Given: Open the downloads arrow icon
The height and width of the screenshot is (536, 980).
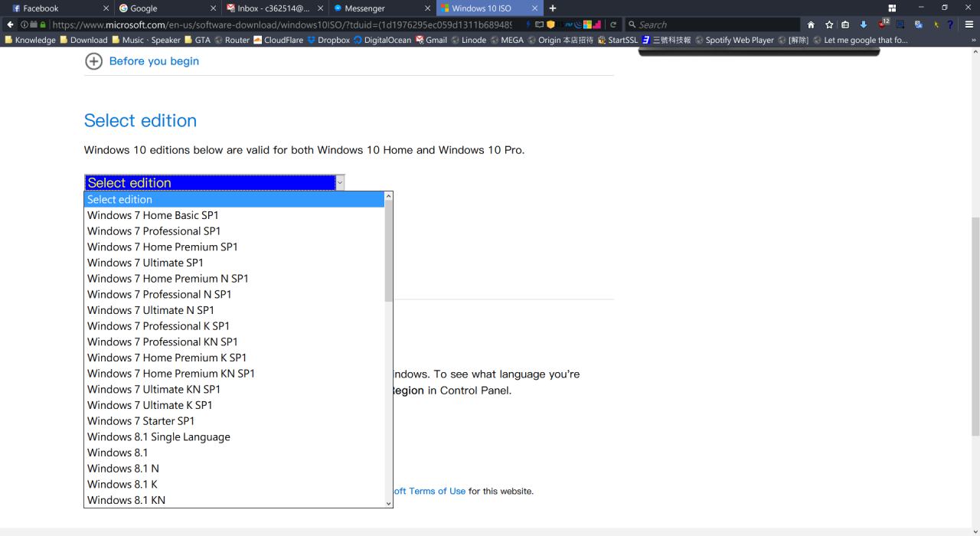Looking at the screenshot, I should pos(863,25).
